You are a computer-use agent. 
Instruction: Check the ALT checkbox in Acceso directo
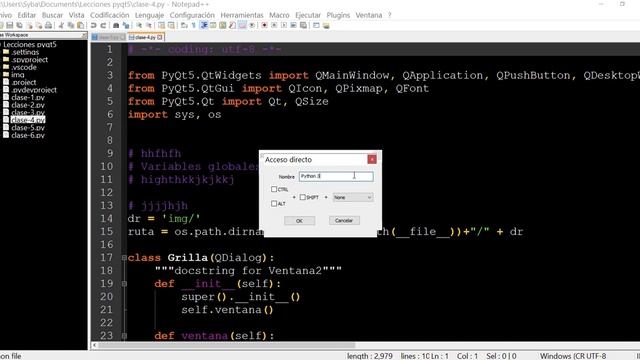click(x=274, y=203)
